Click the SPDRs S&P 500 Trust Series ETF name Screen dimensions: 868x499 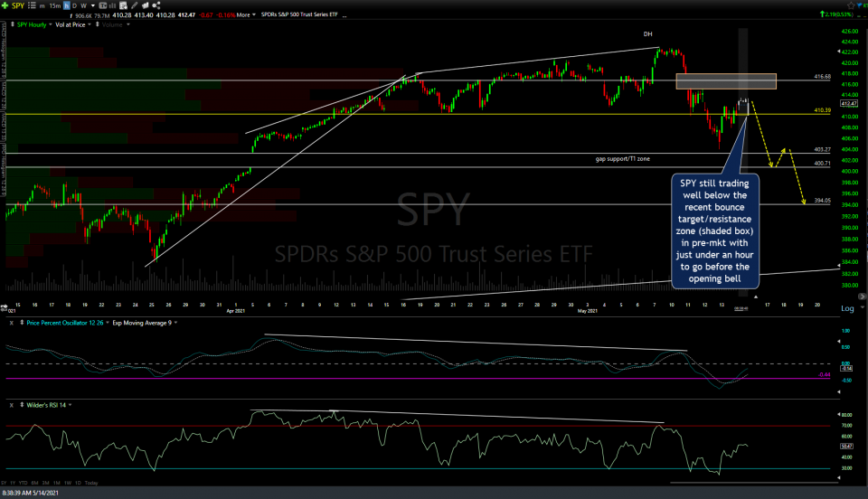tap(299, 14)
